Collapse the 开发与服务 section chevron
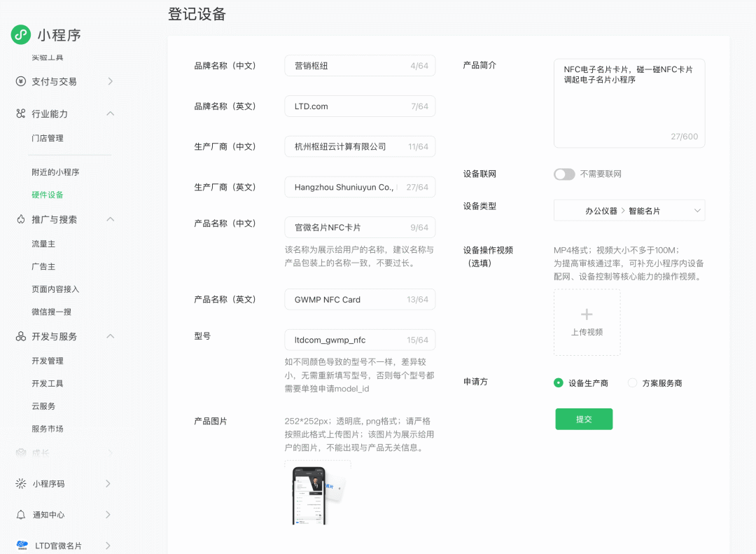 pos(111,336)
